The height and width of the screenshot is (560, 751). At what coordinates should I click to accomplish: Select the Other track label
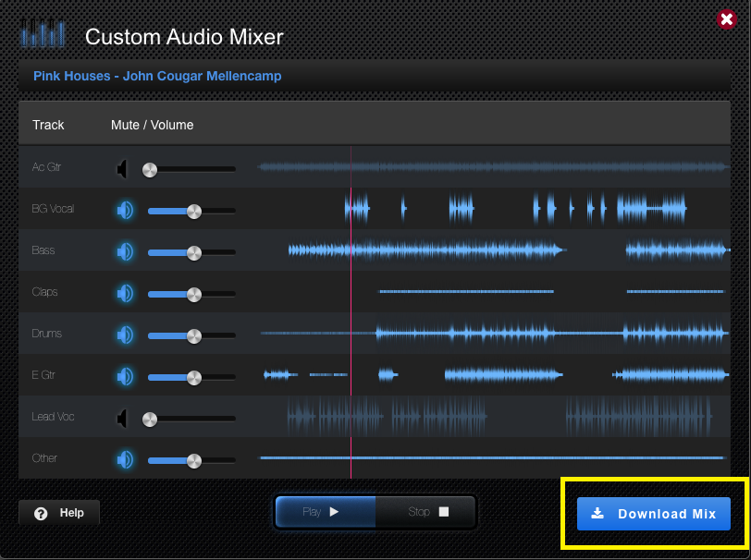[44, 458]
